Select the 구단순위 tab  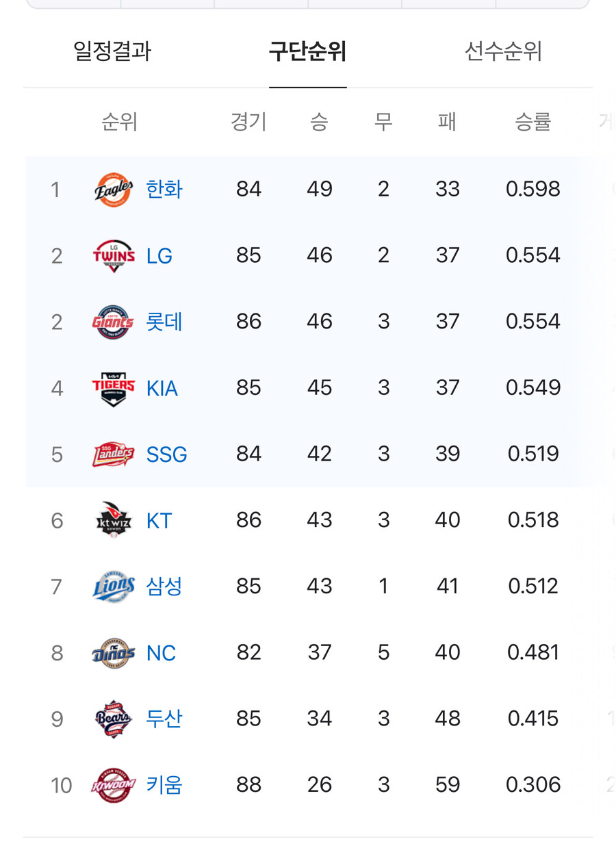[308, 51]
